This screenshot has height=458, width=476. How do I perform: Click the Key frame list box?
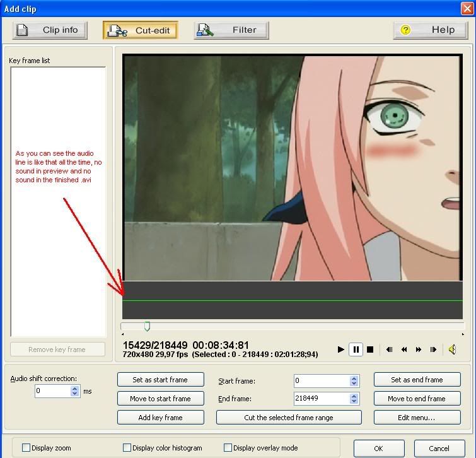click(58, 202)
